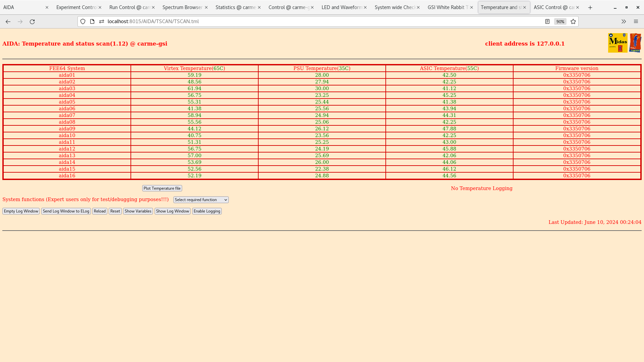
Task: Click Empty Log Window button
Action: pyautogui.click(x=21, y=211)
